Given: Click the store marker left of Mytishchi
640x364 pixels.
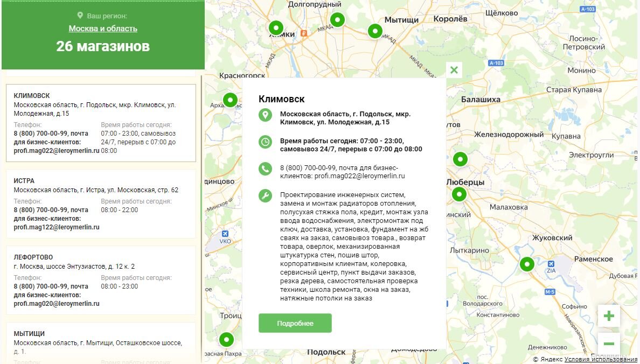Looking at the screenshot, I should pyautogui.click(x=375, y=31).
